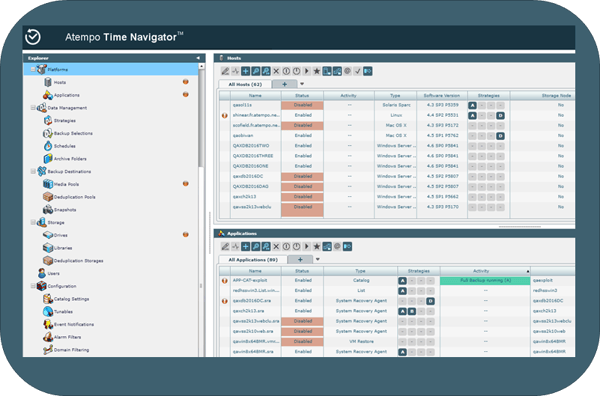Screen dimensions: 600x396
Task: Open the activity monitor icon in Hosts toolbar
Action: pos(235,71)
